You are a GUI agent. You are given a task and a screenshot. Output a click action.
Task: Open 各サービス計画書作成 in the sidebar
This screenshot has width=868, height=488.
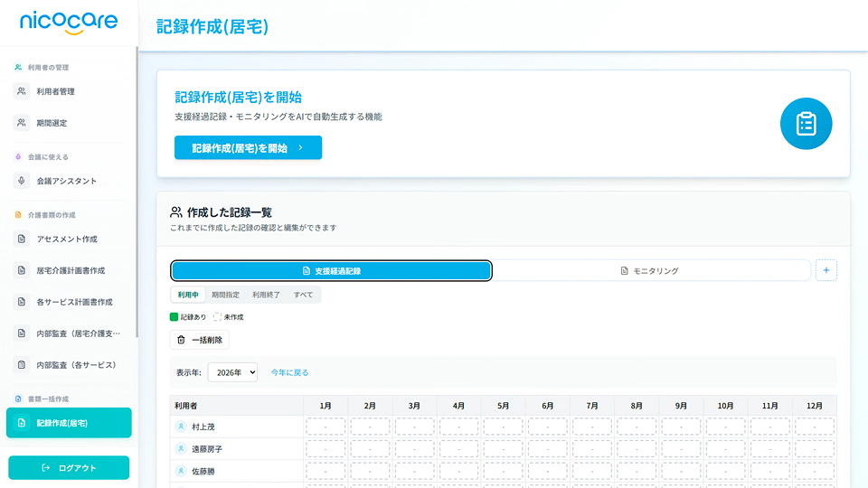[69, 302]
